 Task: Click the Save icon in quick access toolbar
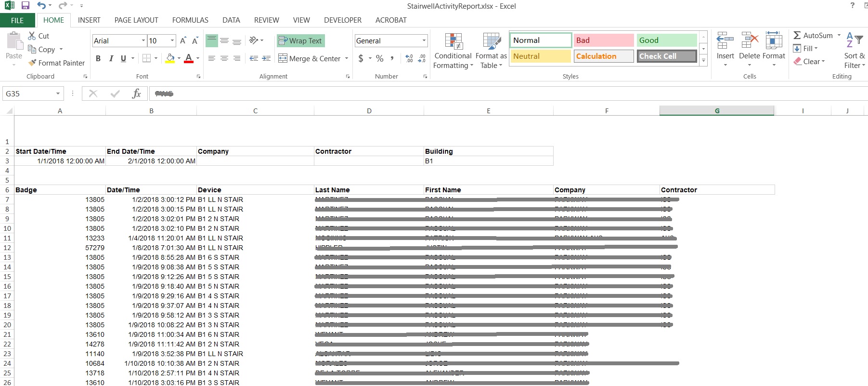[x=26, y=6]
